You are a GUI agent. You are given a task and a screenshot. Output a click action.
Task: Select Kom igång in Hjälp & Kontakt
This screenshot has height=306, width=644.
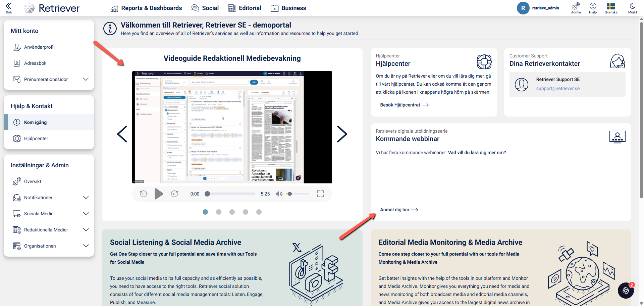[x=49, y=122]
